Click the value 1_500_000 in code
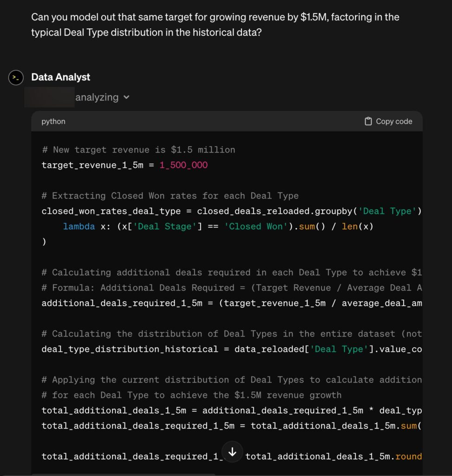Image resolution: width=452 pixels, height=476 pixels. click(183, 165)
